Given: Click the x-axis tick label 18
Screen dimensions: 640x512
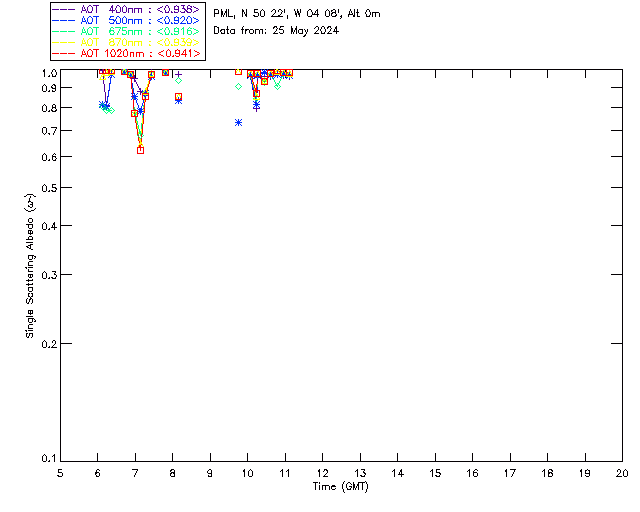Looking at the screenshot, I should click(x=547, y=473).
